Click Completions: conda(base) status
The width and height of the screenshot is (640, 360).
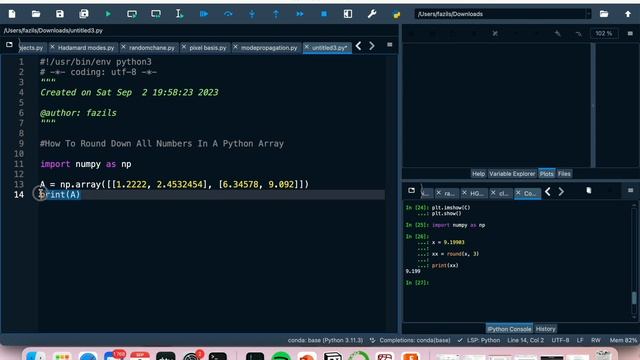(x=410, y=340)
